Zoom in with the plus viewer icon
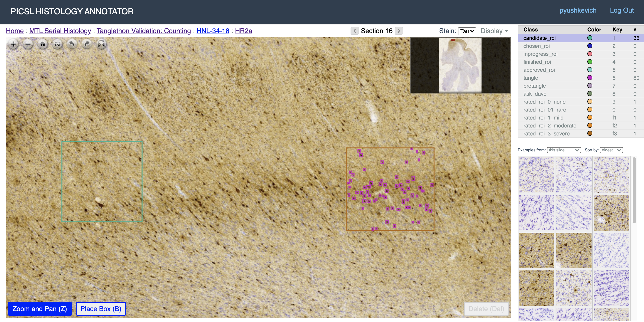The width and height of the screenshot is (644, 322). point(13,44)
